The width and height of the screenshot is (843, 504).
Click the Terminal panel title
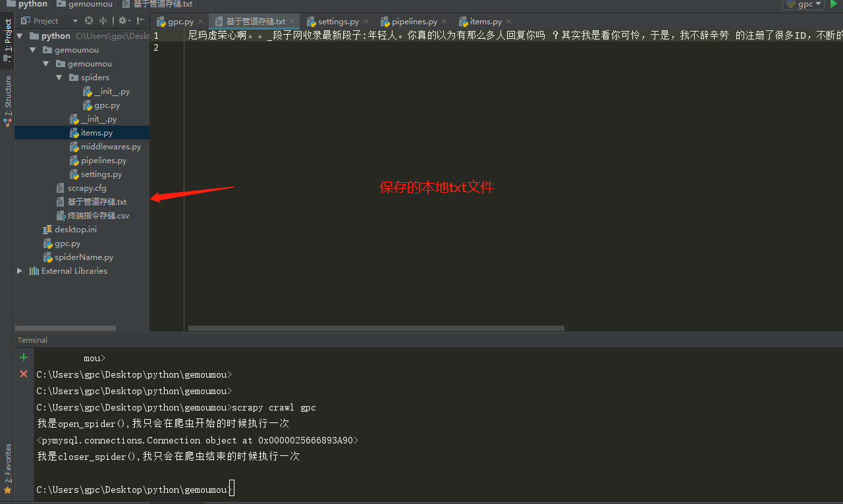tap(32, 340)
